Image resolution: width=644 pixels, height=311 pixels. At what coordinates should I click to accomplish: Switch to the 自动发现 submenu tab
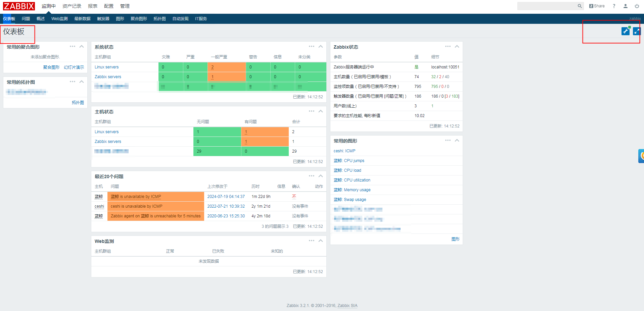point(181,19)
